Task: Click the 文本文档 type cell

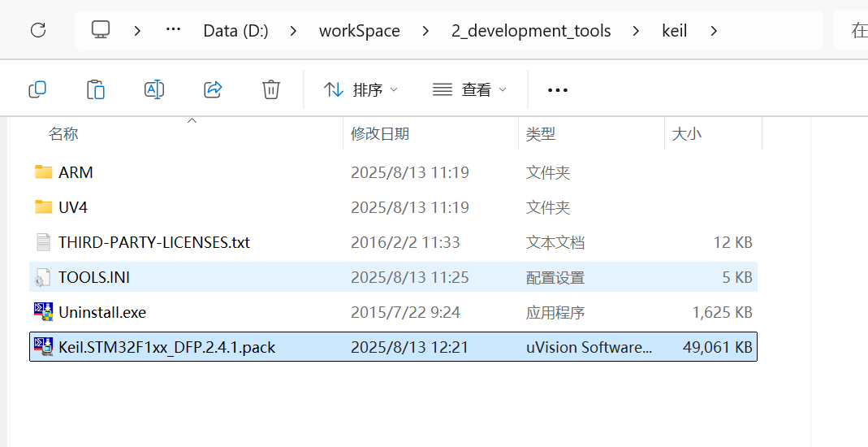Action: (x=555, y=243)
